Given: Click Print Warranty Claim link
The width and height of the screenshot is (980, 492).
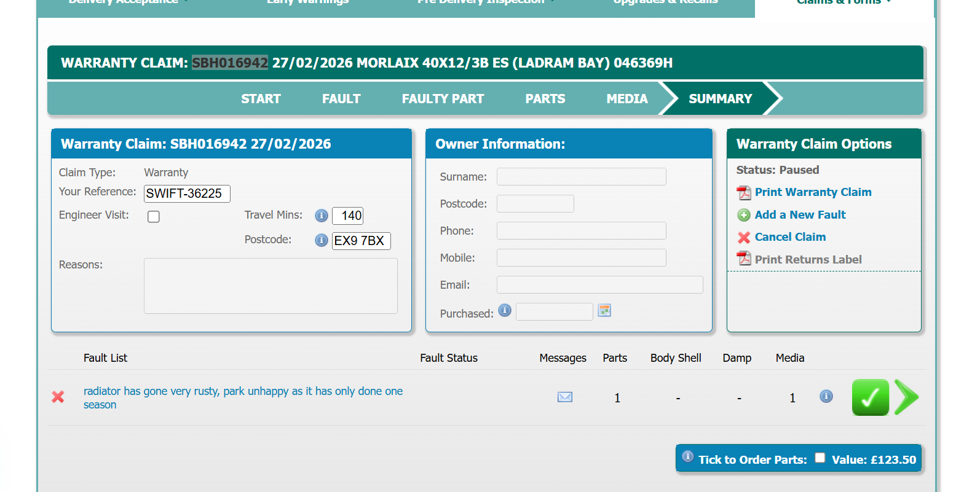Looking at the screenshot, I should tap(812, 192).
